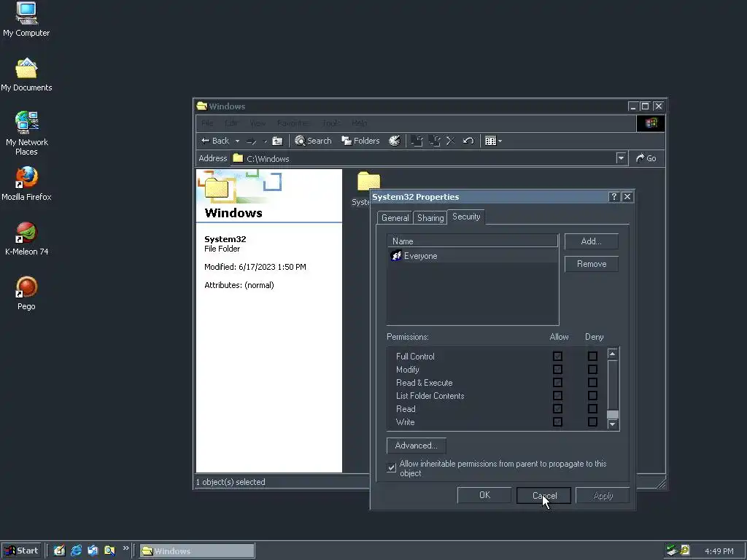Launch Outlook Express from quick launch

coord(93,551)
